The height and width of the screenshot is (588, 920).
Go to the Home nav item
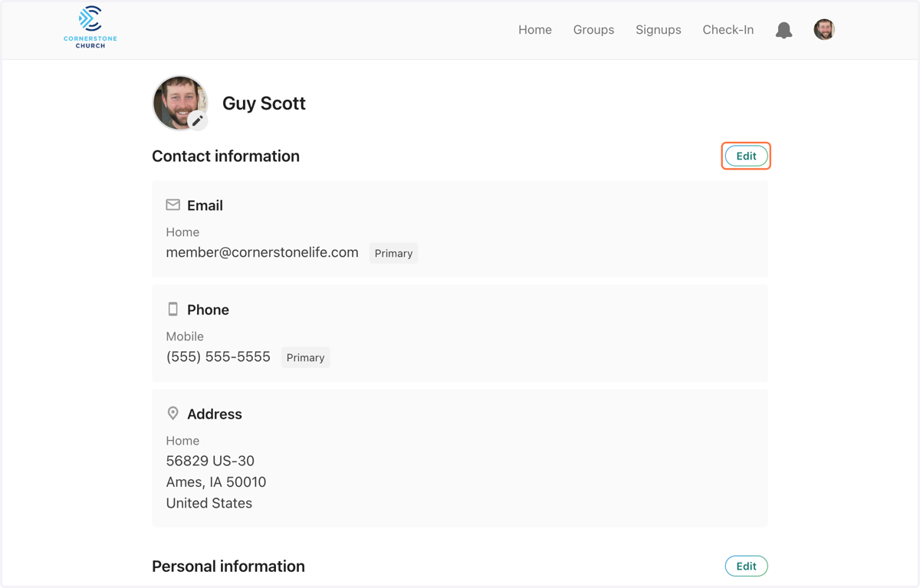pos(535,30)
